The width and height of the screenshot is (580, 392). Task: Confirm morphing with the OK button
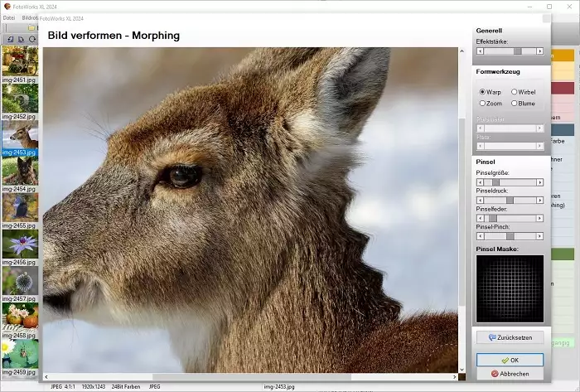pos(510,361)
